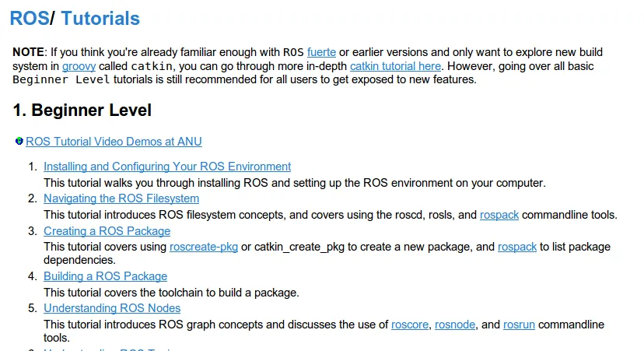Open the Creating a ROS Package tutorial
Viewport: 644px width, 351px height.
coord(107,231)
